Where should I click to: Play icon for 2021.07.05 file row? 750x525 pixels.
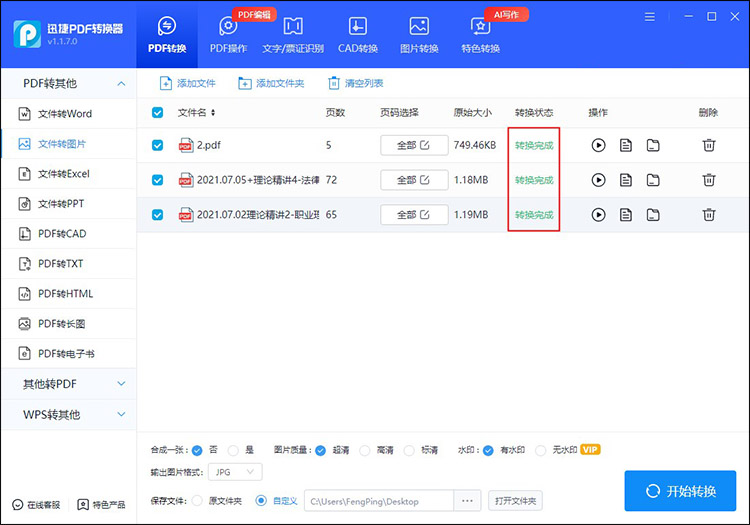[x=598, y=180]
